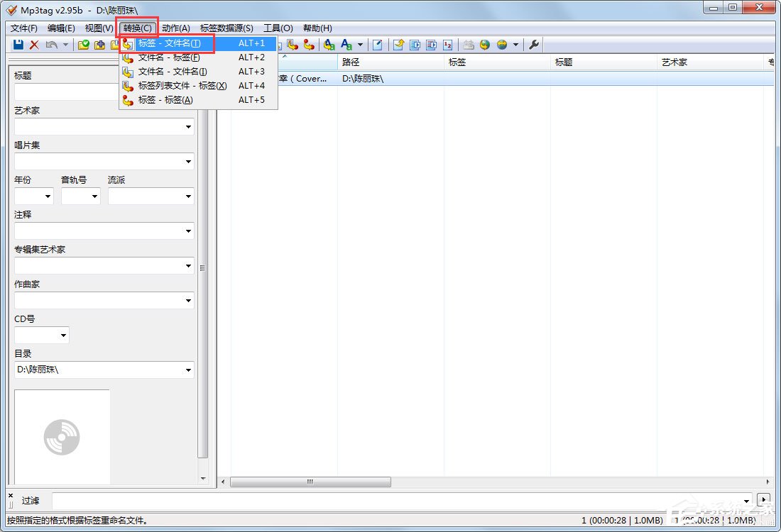
Task: Open dropdown arrow next to tag sources icon
Action: click(x=515, y=45)
